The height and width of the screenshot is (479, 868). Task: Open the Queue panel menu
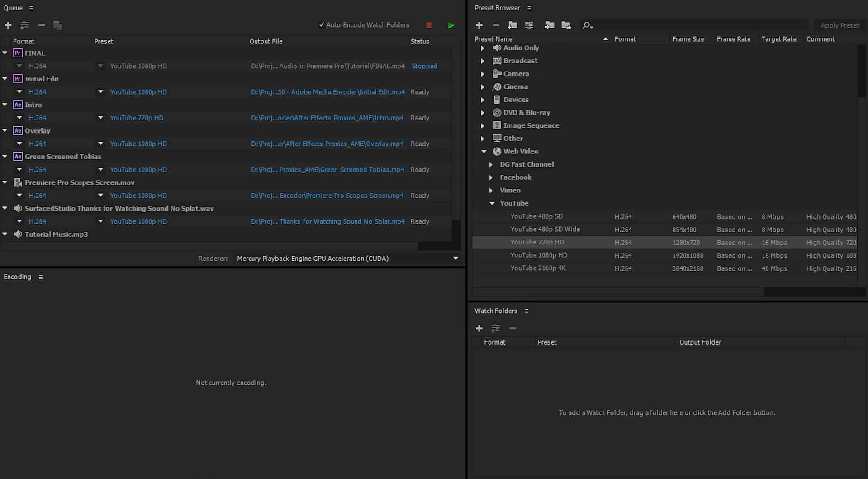(x=31, y=8)
